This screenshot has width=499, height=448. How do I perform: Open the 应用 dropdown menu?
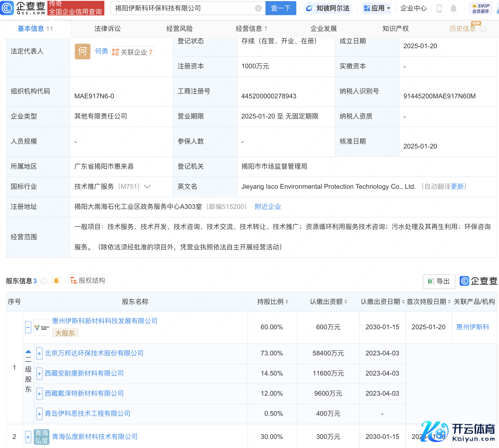pos(377,8)
